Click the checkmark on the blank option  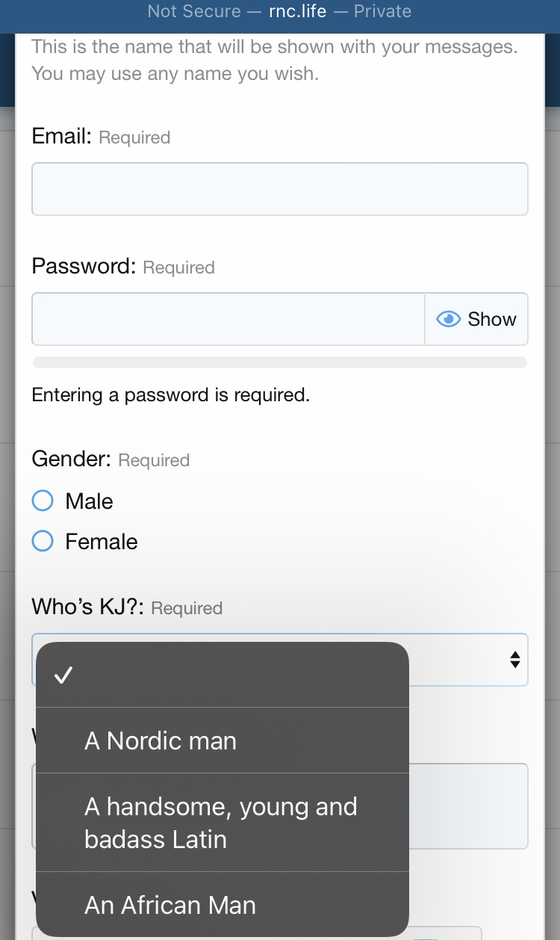(63, 675)
